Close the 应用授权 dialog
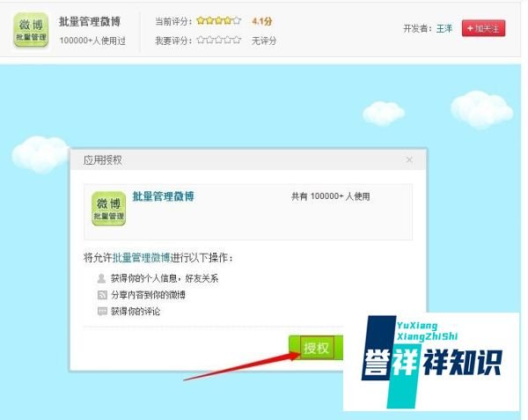 tap(409, 159)
